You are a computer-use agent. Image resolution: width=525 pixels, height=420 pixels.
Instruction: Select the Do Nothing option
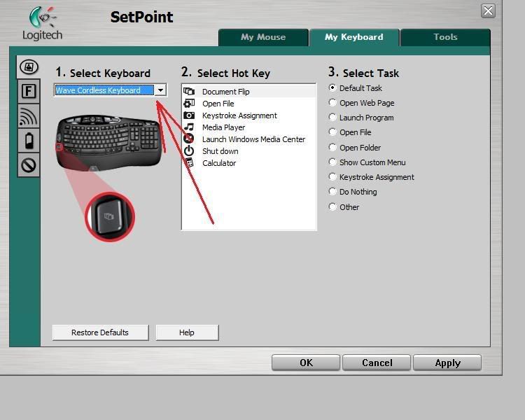(332, 191)
